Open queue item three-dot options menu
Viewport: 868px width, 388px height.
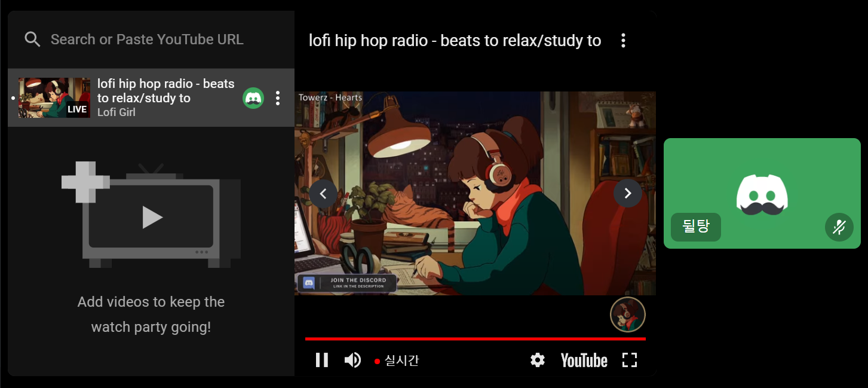pos(278,98)
